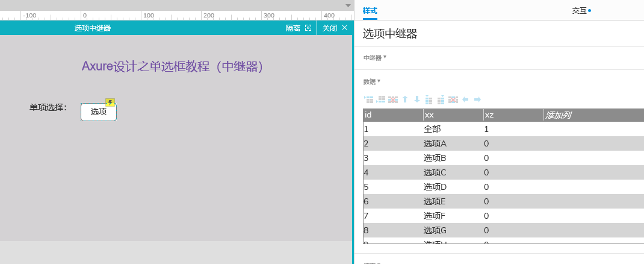Select the xx column header
Image resolution: width=644 pixels, height=264 pixels.
pyautogui.click(x=453, y=115)
